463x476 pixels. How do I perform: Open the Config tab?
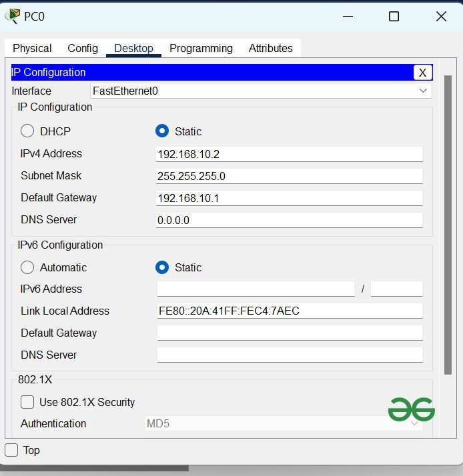pos(83,48)
